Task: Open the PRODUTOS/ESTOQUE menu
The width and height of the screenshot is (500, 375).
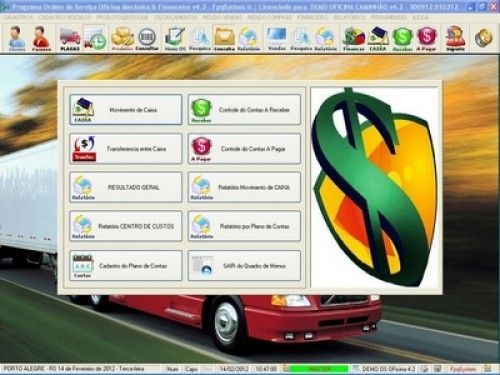Action: (x=122, y=17)
